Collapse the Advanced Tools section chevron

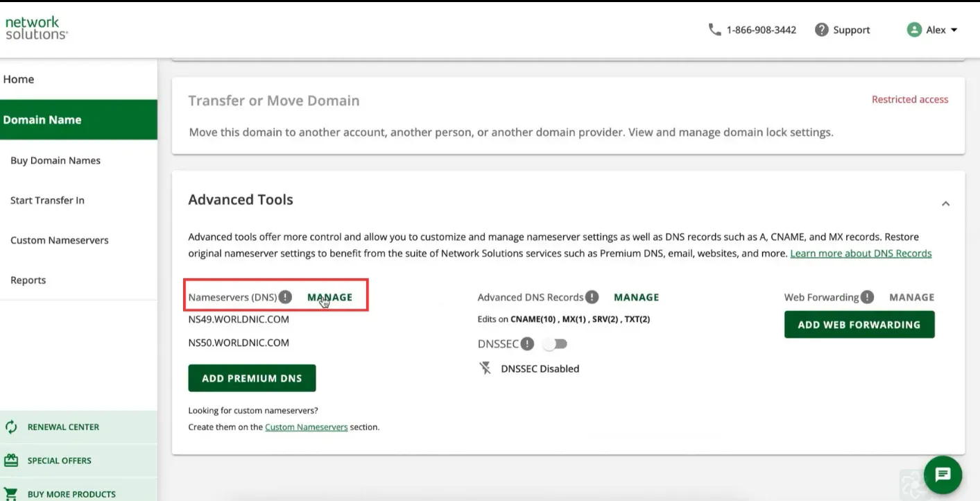(945, 203)
